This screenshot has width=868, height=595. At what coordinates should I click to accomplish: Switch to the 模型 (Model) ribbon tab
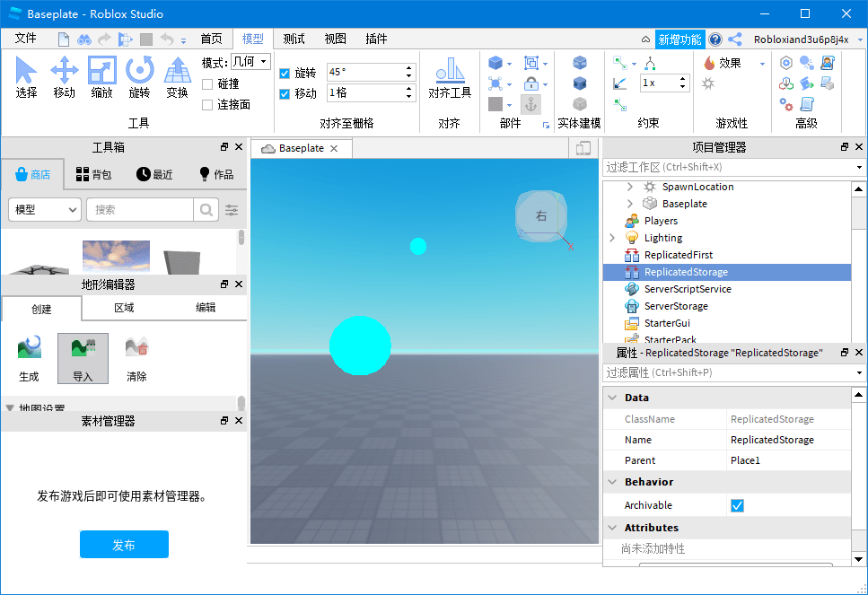[252, 39]
